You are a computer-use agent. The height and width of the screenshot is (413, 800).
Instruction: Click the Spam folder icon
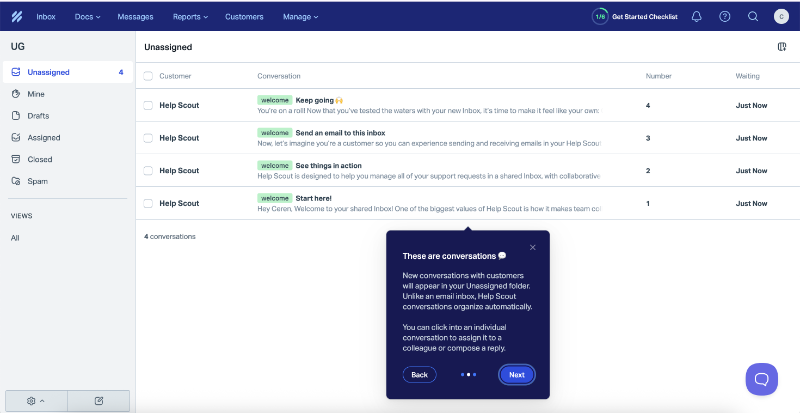[16, 181]
